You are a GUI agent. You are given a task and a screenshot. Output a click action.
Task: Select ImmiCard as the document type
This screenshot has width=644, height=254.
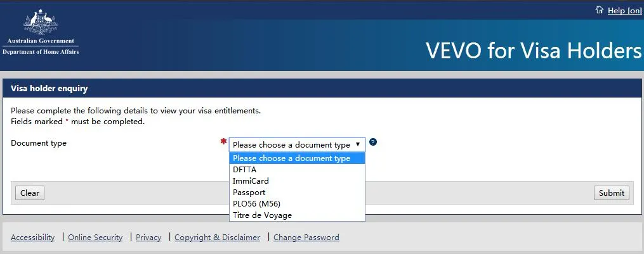click(x=251, y=181)
